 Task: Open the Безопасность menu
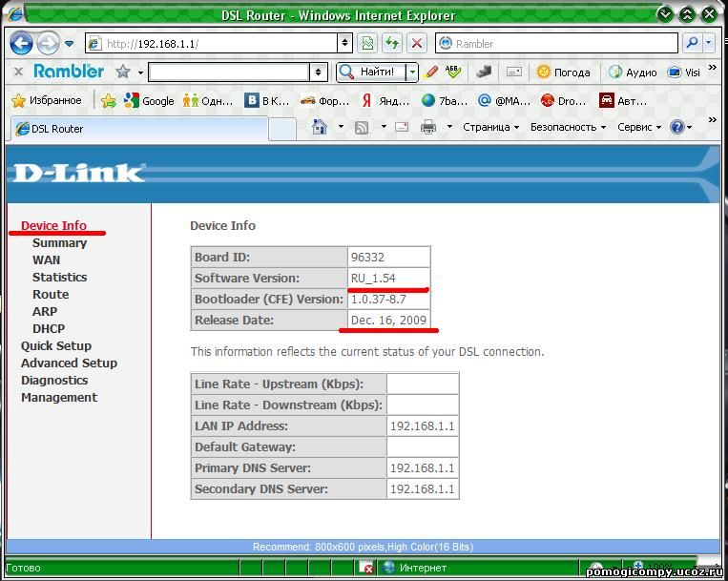(x=568, y=127)
